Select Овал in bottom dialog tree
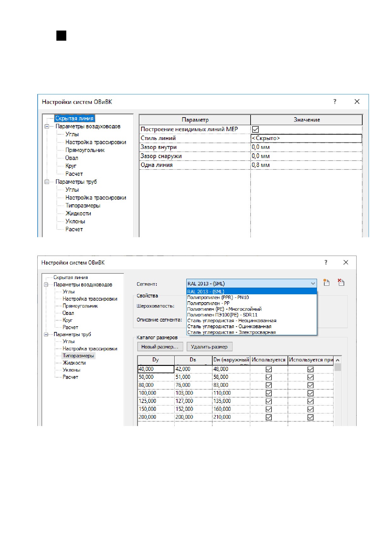This screenshot has height=555, width=392. (68, 313)
